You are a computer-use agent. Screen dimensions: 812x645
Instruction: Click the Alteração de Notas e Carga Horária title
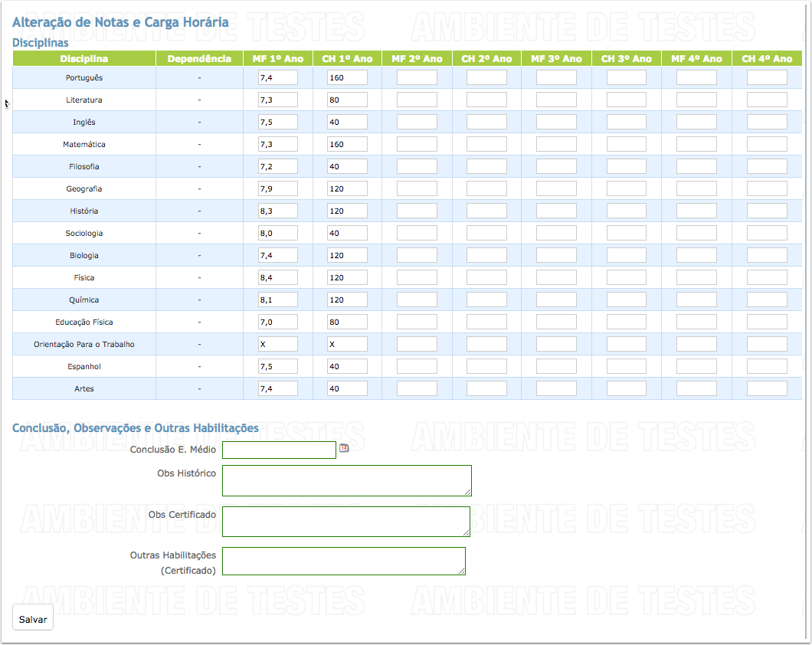coord(121,22)
